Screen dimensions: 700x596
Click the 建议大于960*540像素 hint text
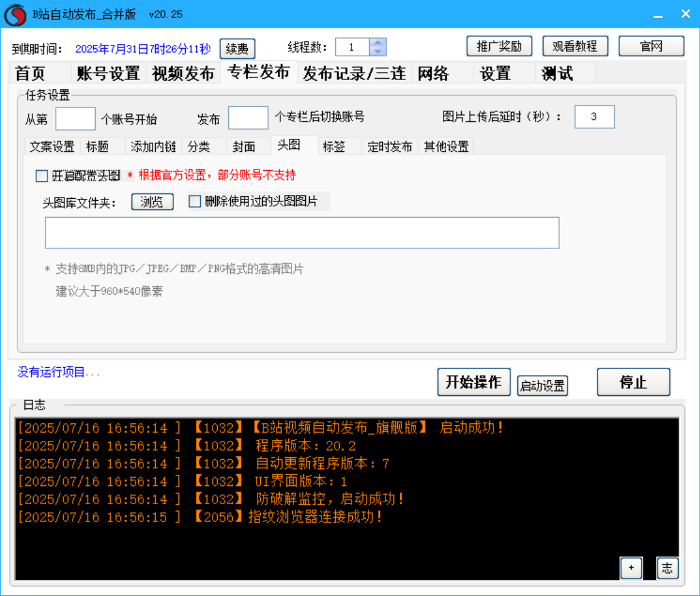[109, 291]
